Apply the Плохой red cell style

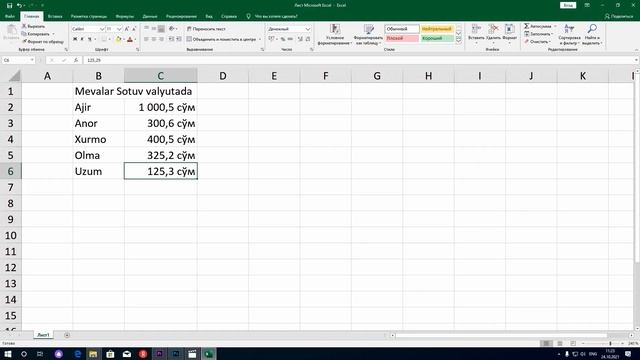pyautogui.click(x=402, y=38)
